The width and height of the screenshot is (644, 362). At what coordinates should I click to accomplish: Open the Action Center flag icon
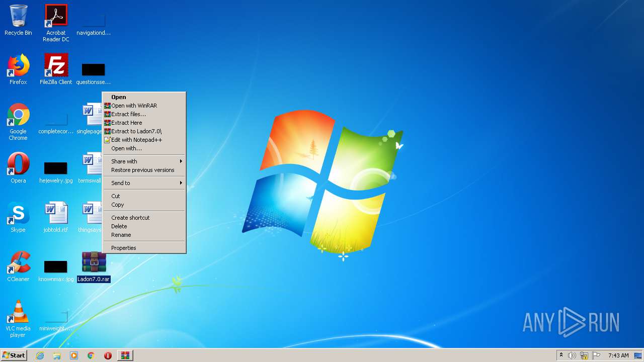[x=596, y=355]
